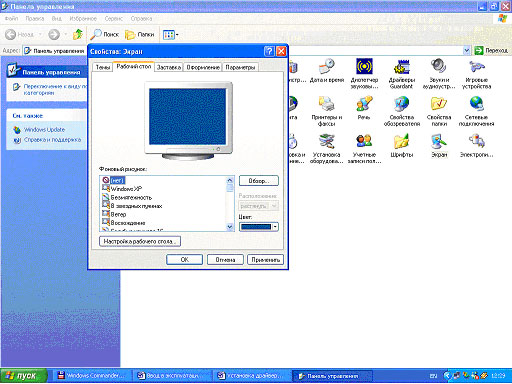Click Панель управления taskbar button
Viewport: 512px width, 384px height.
(332, 376)
